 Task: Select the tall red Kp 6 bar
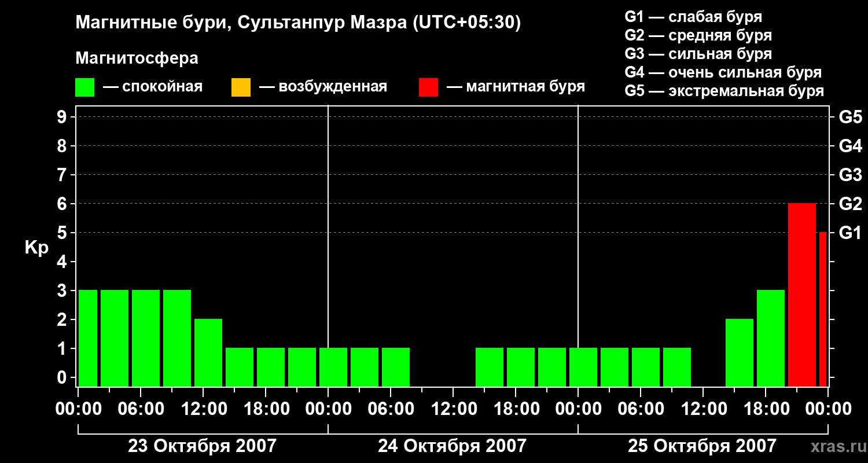coord(801,295)
